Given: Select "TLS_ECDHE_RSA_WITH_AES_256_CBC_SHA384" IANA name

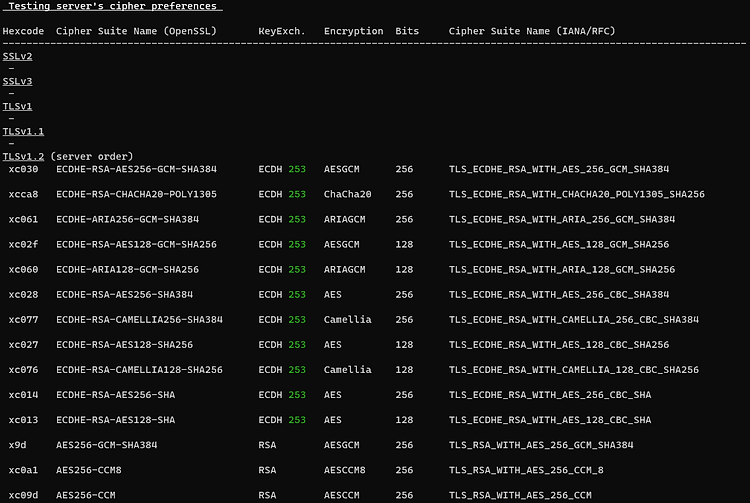Looking at the screenshot, I should 559,295.
